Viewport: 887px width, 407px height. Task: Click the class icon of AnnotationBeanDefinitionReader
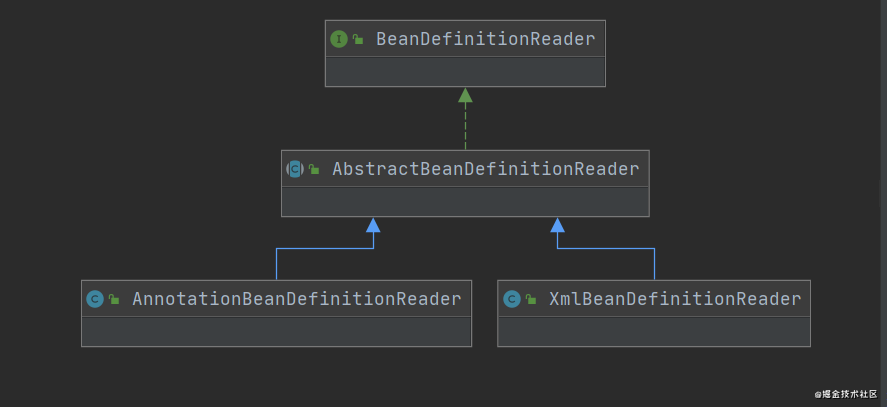point(95,299)
